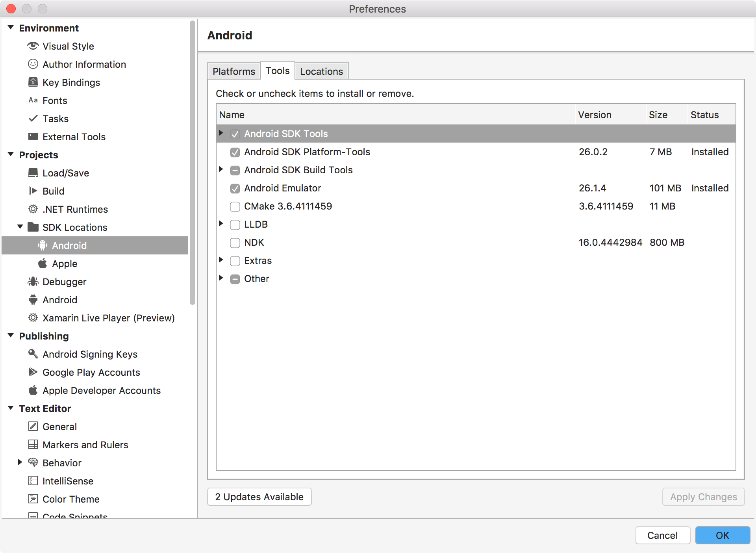
Task: Click the Android robot icon under SDK Locations
Action: [43, 245]
